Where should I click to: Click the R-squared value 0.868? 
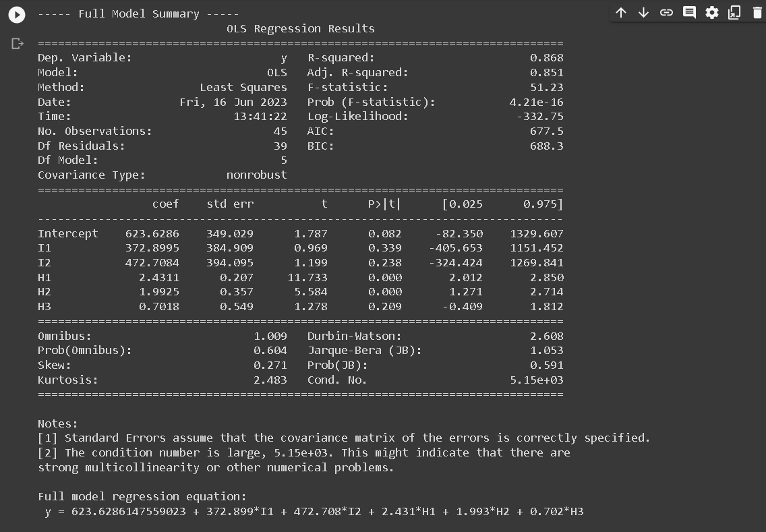coord(546,58)
